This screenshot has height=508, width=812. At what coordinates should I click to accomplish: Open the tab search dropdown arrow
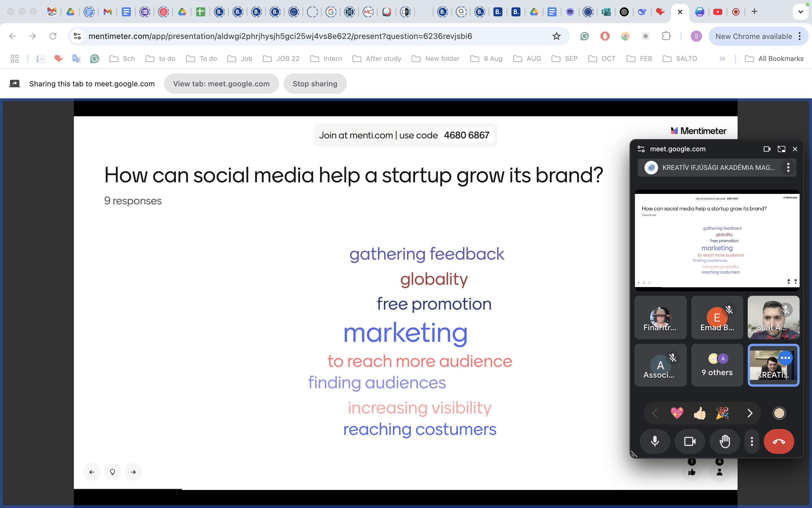click(x=801, y=12)
